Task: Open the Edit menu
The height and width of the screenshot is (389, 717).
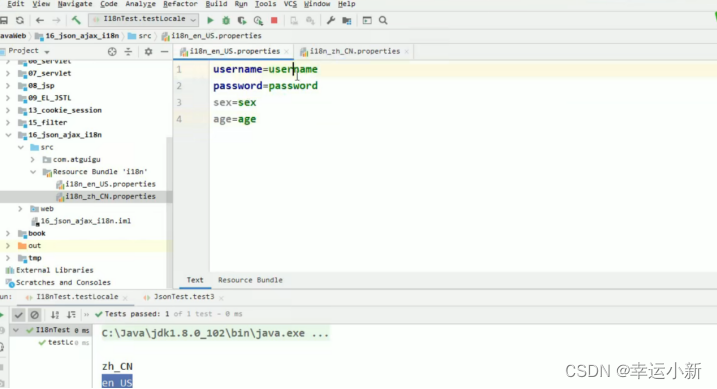Action: (16, 4)
